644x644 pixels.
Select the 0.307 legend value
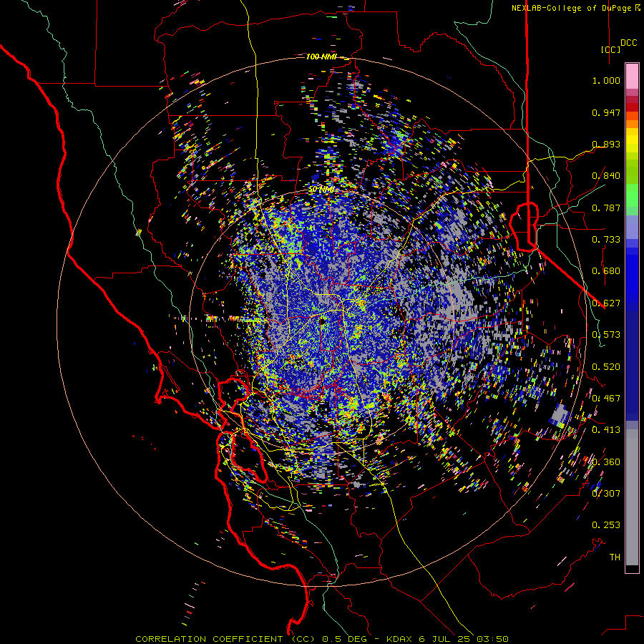point(606,494)
